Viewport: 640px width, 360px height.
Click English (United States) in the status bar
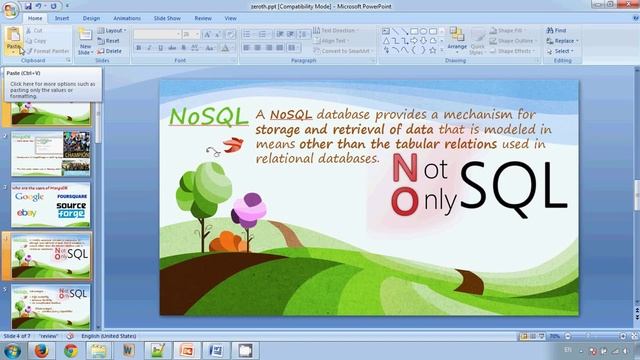109,336
